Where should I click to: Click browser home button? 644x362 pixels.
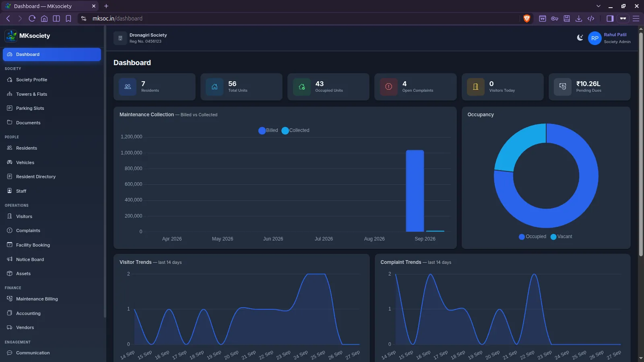[44, 19]
